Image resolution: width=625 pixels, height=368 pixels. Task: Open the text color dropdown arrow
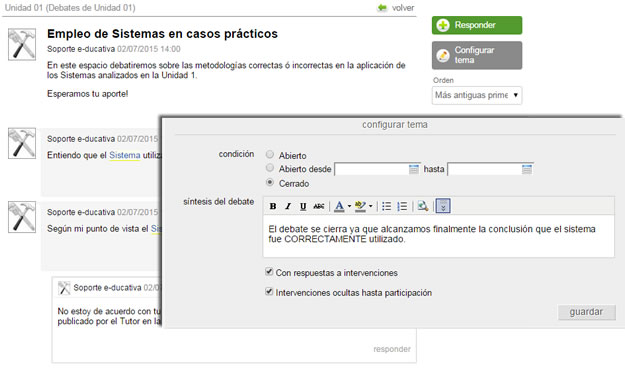(x=349, y=206)
